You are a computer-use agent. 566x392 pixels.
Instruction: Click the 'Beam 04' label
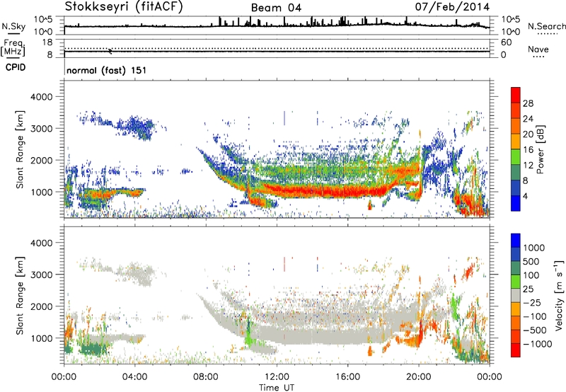pos(276,8)
